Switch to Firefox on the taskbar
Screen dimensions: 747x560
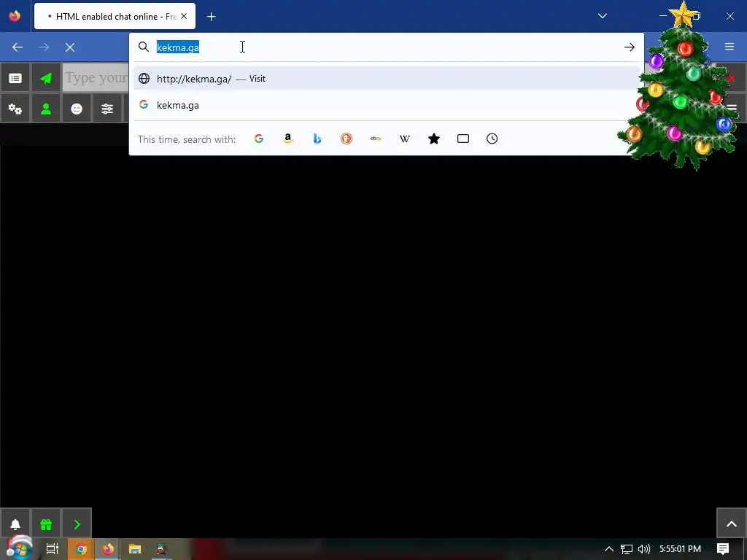[x=108, y=549]
